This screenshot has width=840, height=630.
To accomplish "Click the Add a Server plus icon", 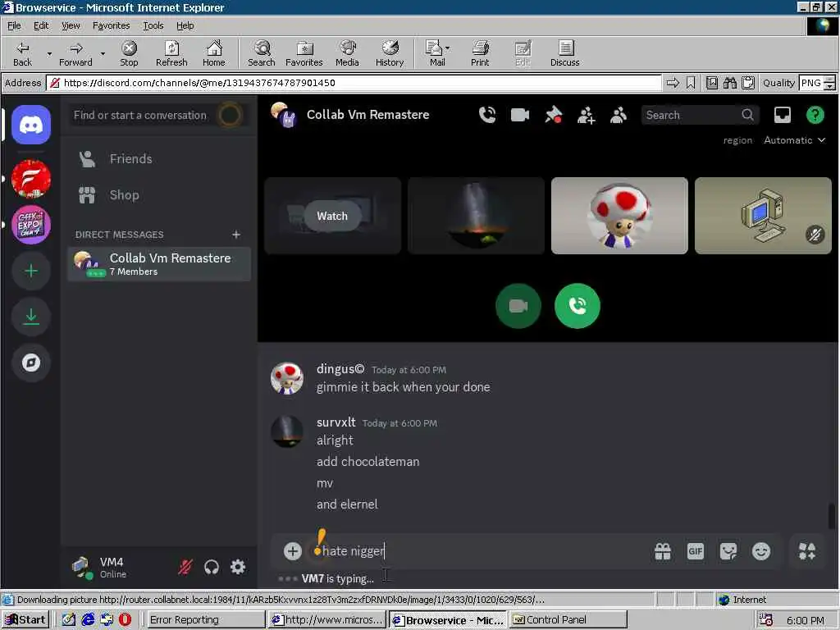I will pos(31,271).
